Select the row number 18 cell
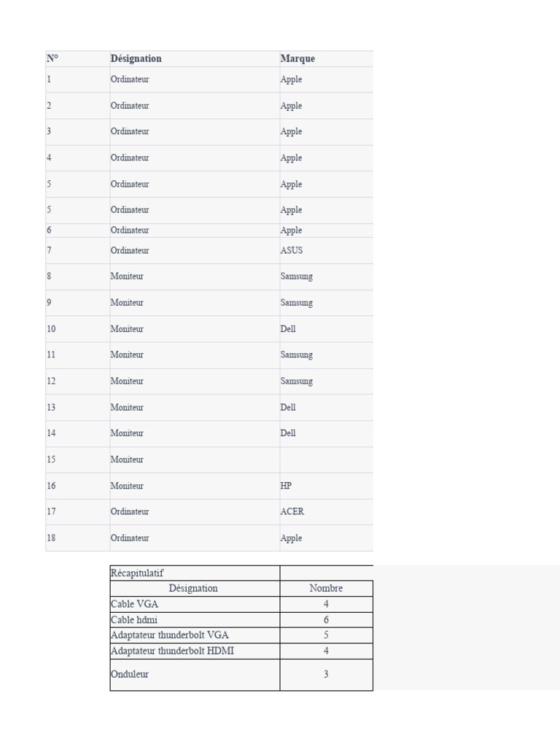 (x=52, y=538)
